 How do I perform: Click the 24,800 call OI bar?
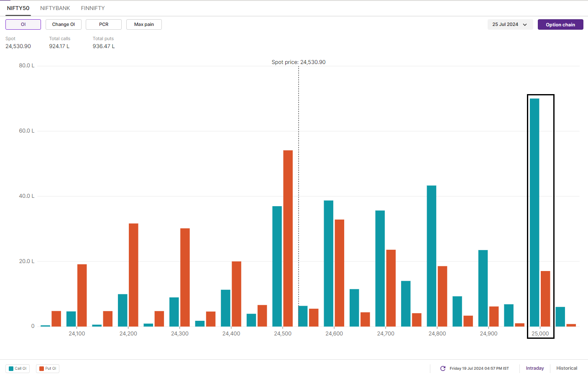click(432, 256)
